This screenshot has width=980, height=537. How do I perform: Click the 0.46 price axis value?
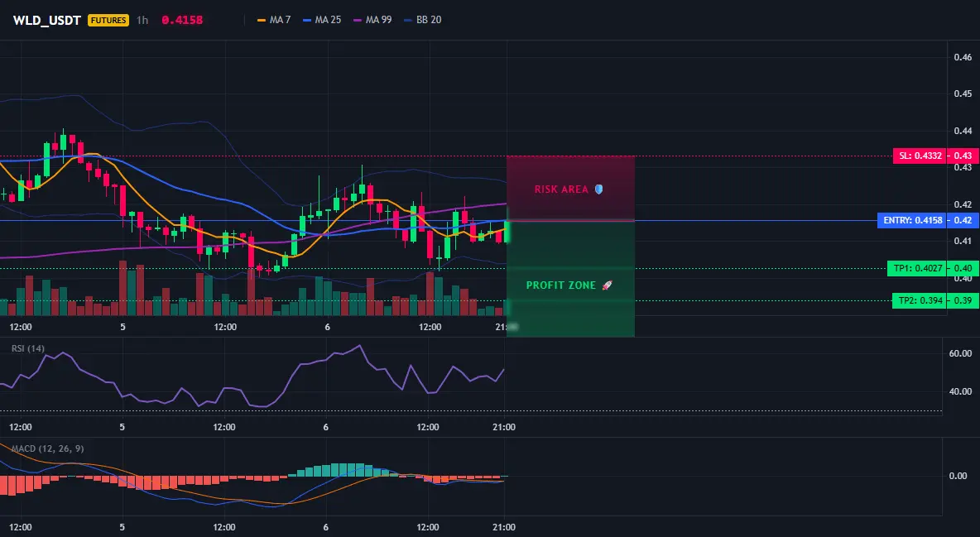(x=963, y=57)
